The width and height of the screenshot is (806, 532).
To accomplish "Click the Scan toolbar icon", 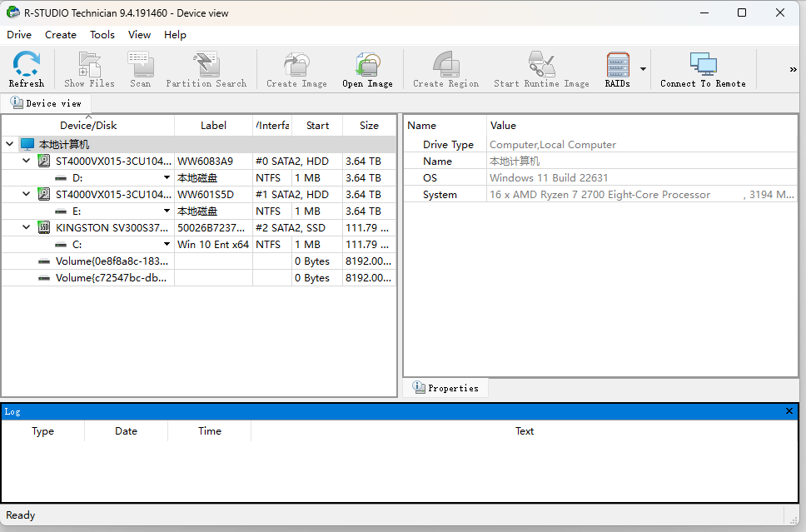I will pos(141,69).
